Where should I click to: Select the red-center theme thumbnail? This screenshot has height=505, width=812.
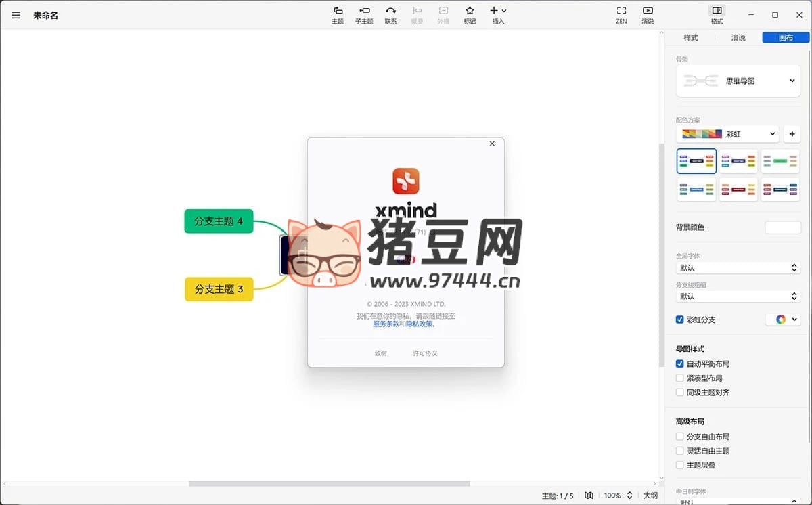pyautogui.click(x=738, y=189)
